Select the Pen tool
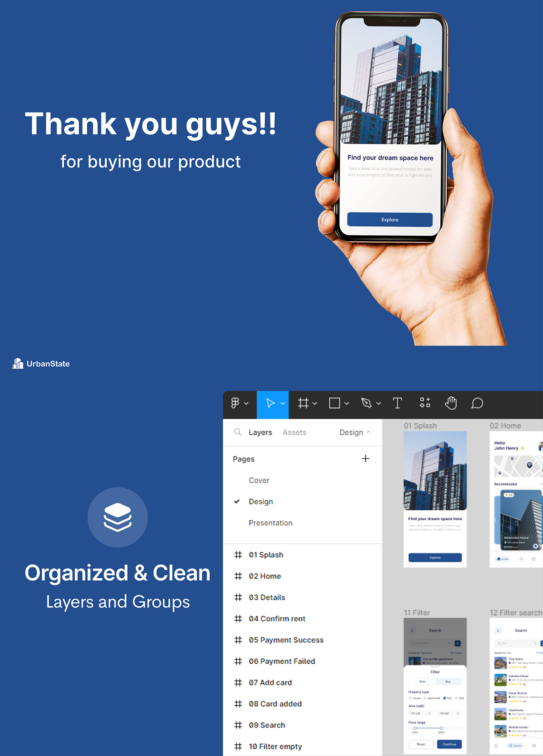Image resolution: width=543 pixels, height=756 pixels. point(367,403)
